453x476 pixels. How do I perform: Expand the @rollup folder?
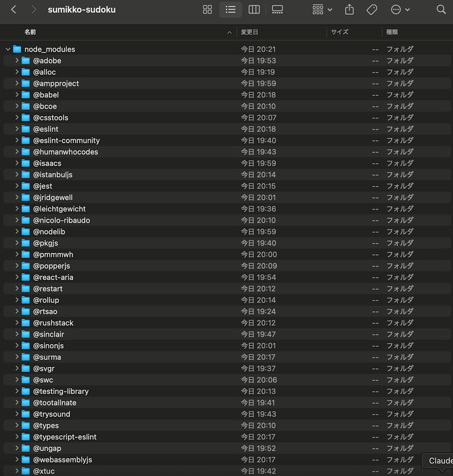tap(17, 300)
